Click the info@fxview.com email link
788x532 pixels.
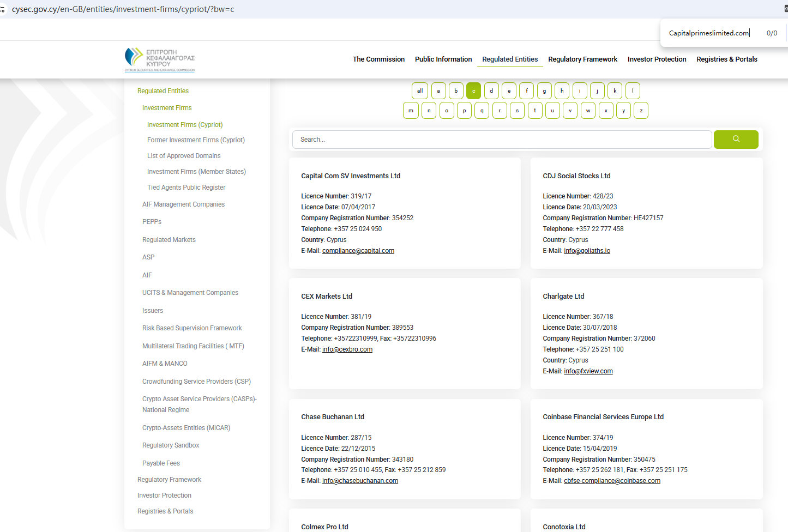click(588, 371)
